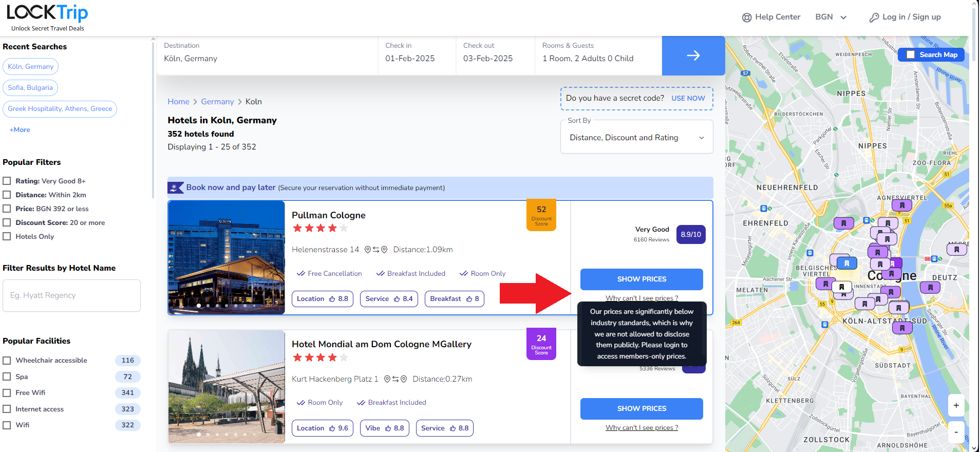
Task: Expand recent searches with +More
Action: [20, 130]
